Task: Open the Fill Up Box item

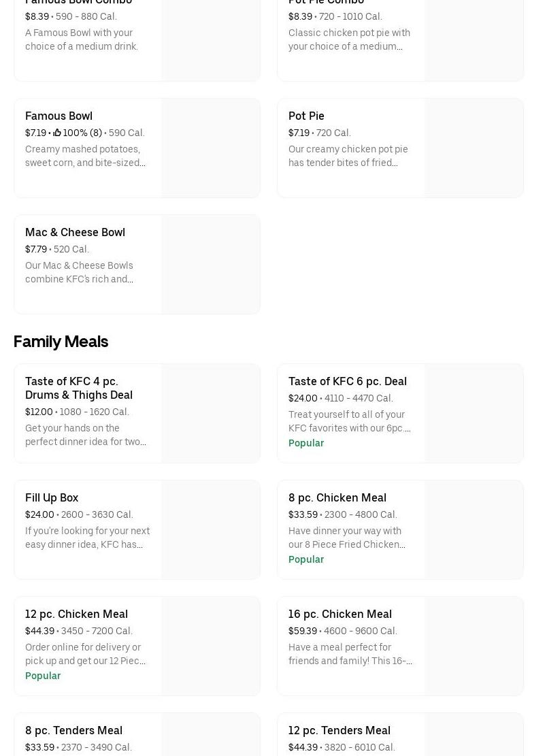Action: (52, 498)
